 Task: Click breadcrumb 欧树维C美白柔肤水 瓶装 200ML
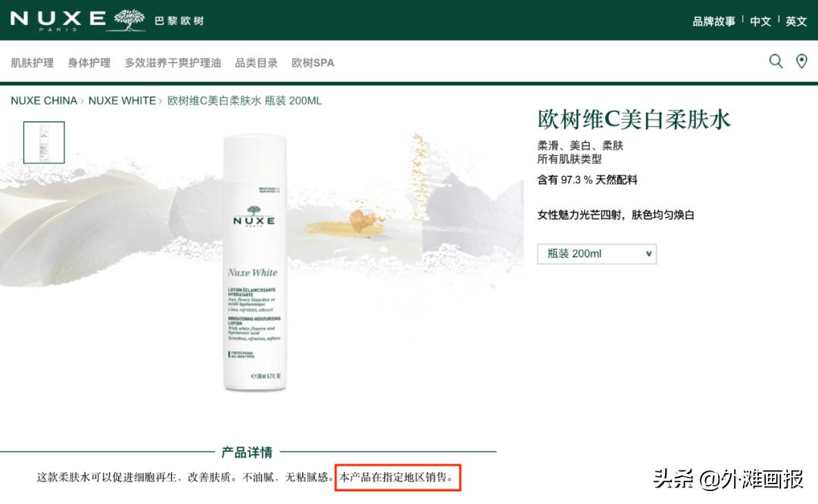click(x=244, y=101)
